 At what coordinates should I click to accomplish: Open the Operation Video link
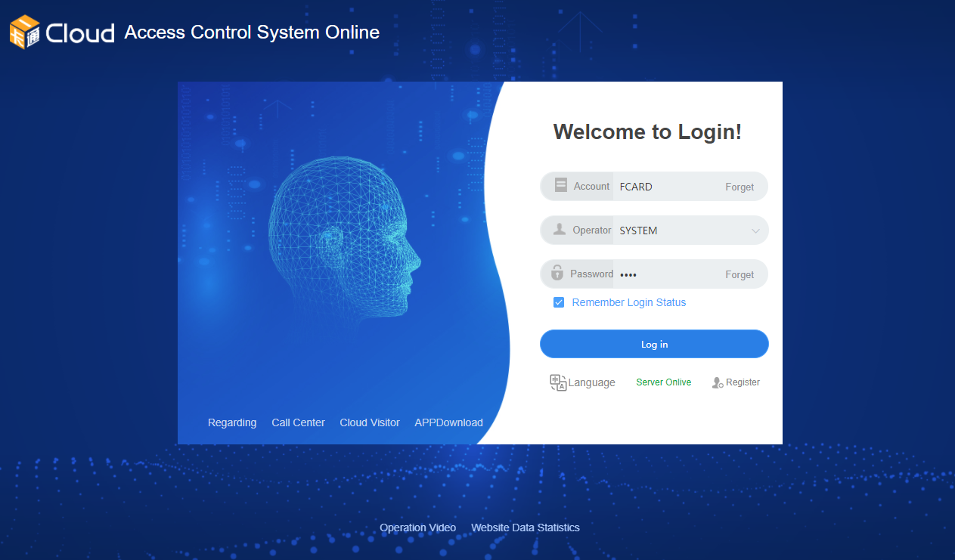pyautogui.click(x=417, y=528)
